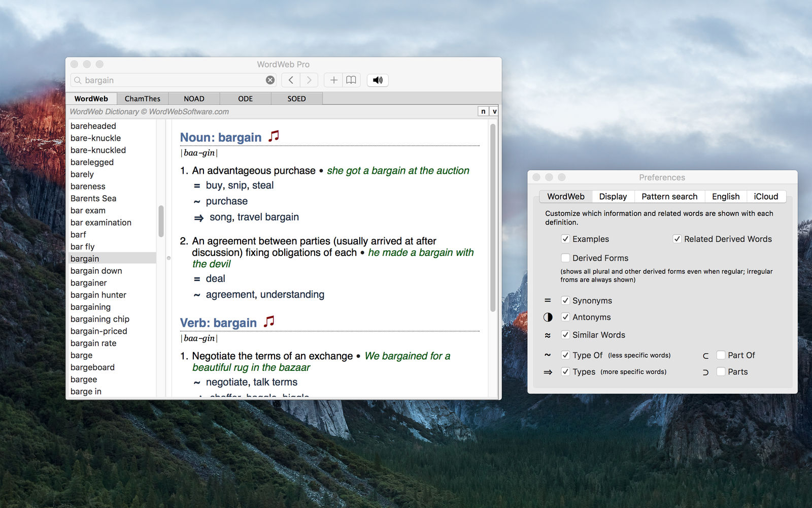Click the definition pane scrollbar
Screen dimensions: 812x508
(493, 217)
